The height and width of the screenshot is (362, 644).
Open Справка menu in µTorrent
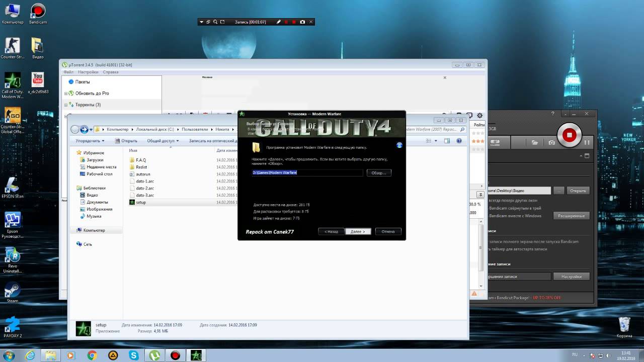[111, 72]
